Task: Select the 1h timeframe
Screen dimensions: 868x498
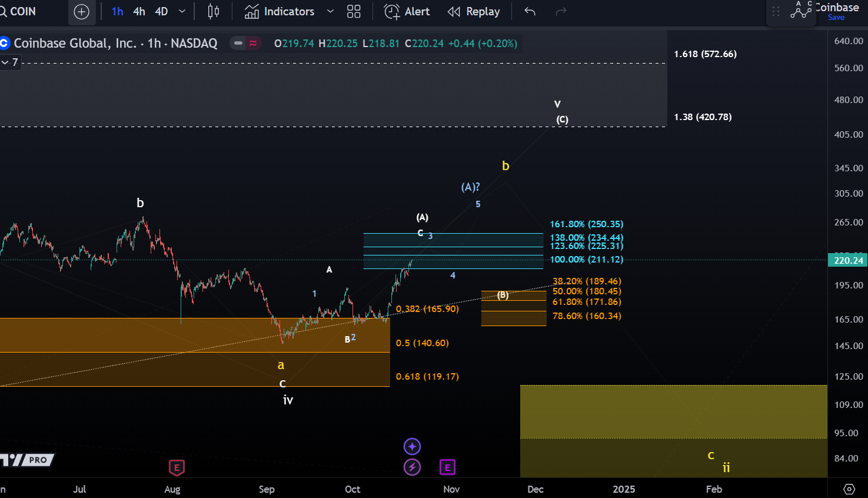Action: [x=117, y=12]
